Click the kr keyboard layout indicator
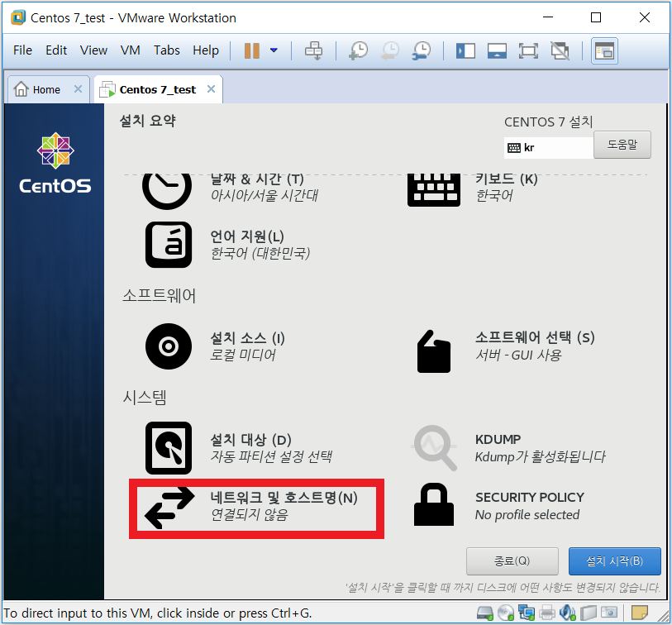This screenshot has width=672, height=625. click(549, 148)
